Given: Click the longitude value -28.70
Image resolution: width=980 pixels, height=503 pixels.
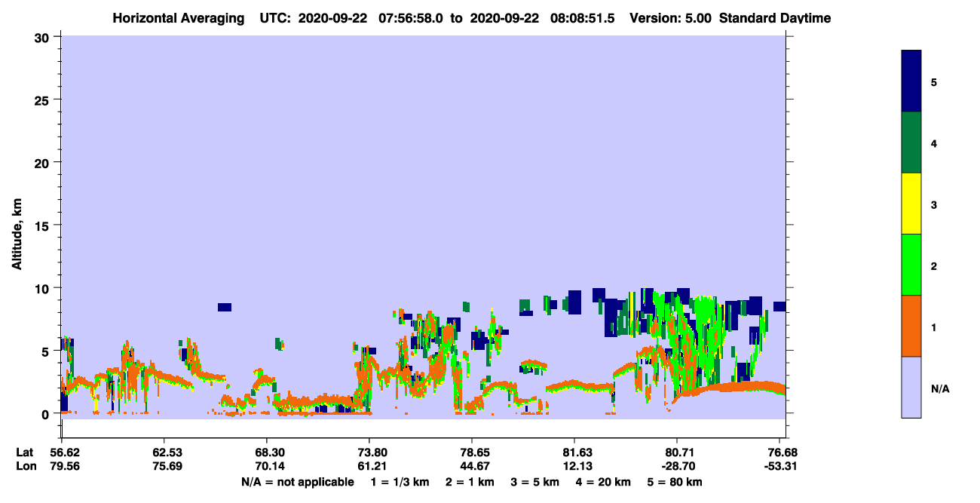Looking at the screenshot, I should [x=678, y=466].
